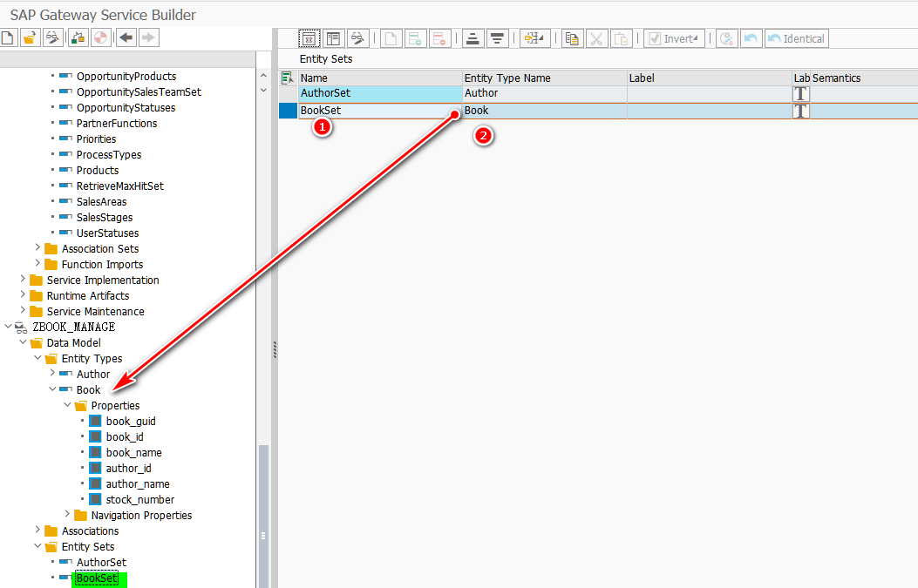Open the hierarchy navigation dropdown icon
This screenshot has height=588, width=918.
[534, 39]
